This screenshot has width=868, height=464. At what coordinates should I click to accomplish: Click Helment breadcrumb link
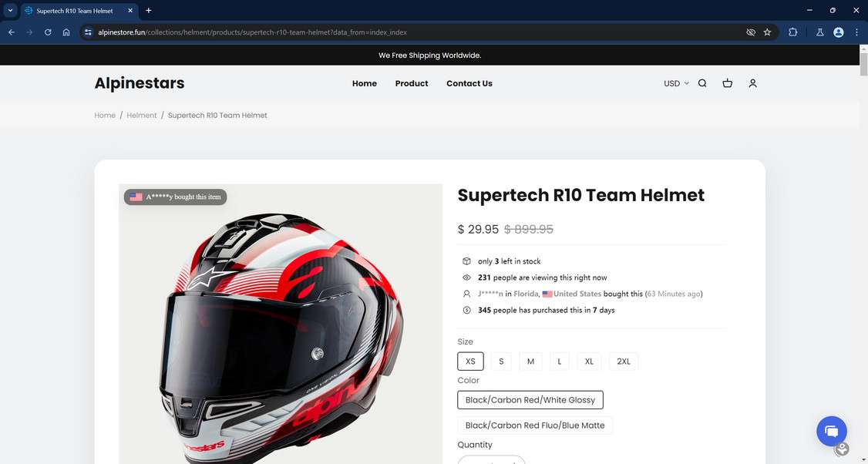click(x=142, y=115)
